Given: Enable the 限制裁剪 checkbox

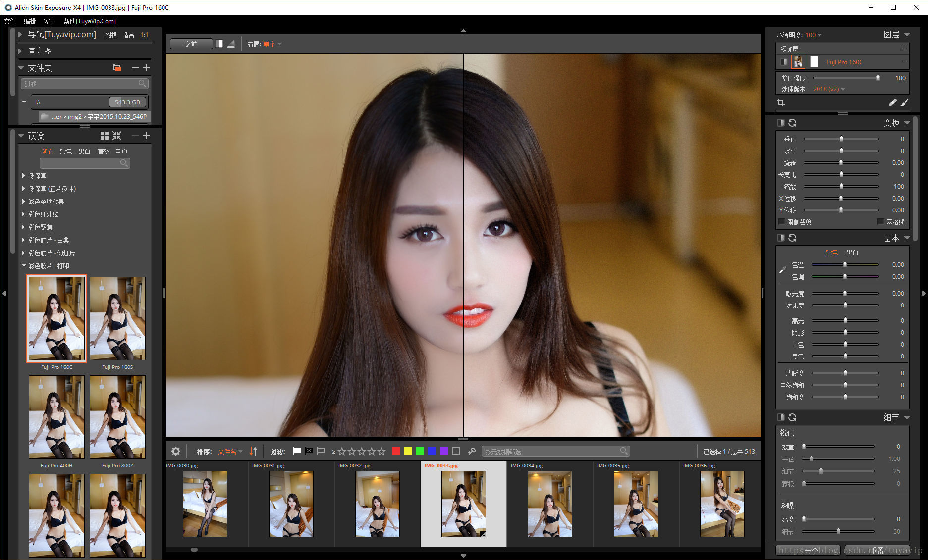Looking at the screenshot, I should 782,222.
